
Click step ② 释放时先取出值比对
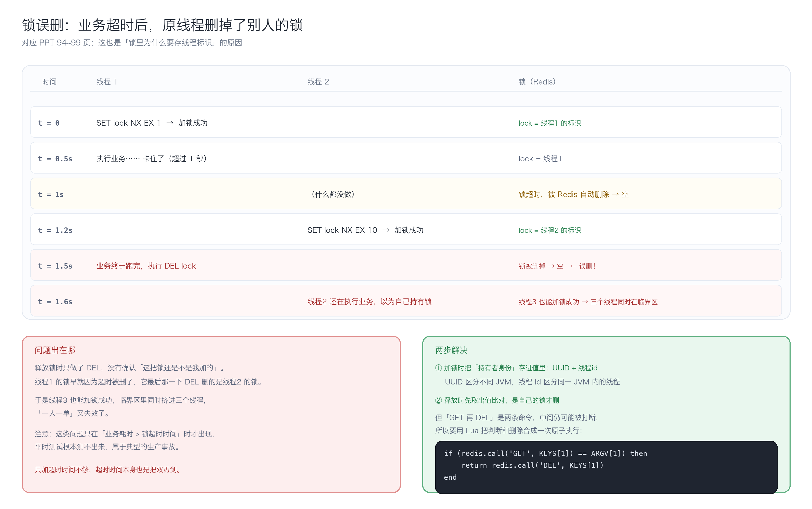[x=497, y=400]
